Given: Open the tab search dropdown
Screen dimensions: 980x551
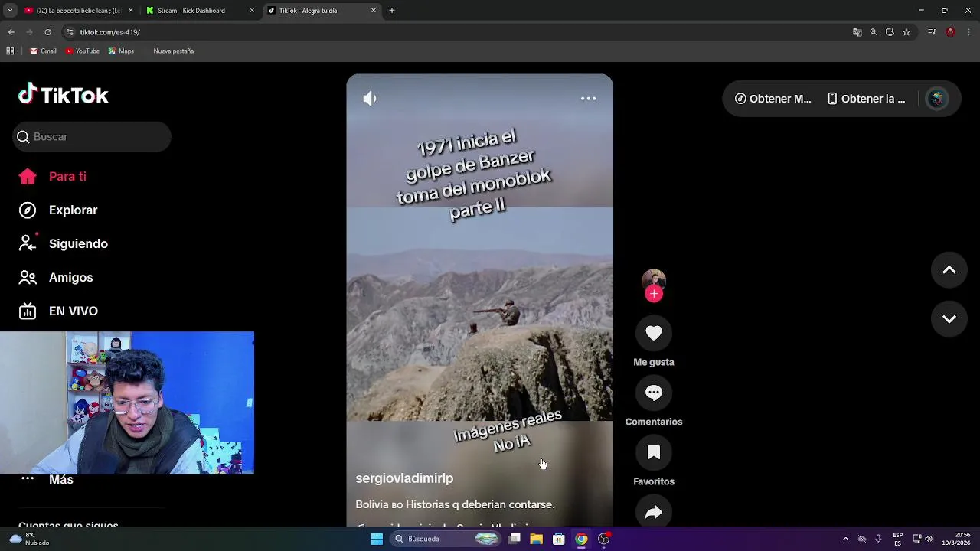Looking at the screenshot, I should 10,11.
